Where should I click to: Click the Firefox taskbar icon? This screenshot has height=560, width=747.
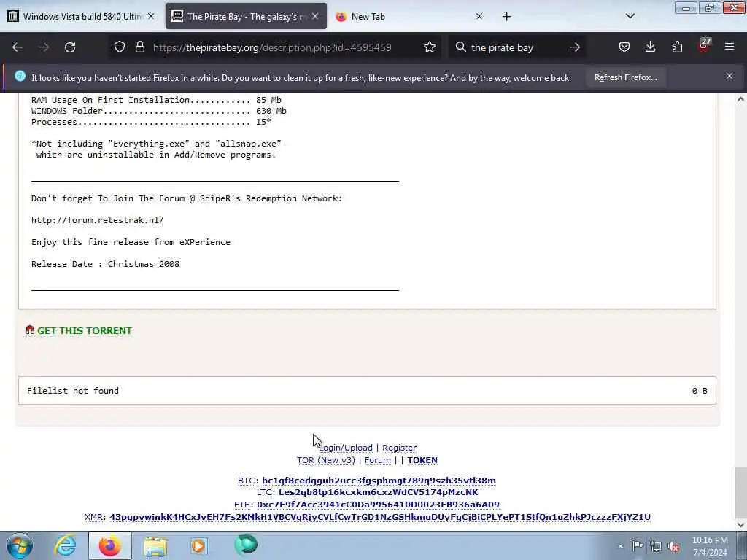[110, 545]
